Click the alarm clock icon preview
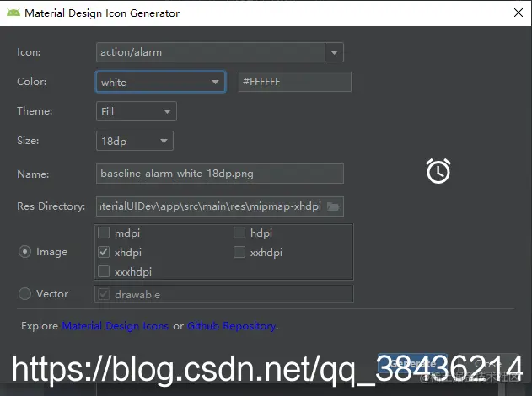The width and height of the screenshot is (532, 396). (438, 171)
